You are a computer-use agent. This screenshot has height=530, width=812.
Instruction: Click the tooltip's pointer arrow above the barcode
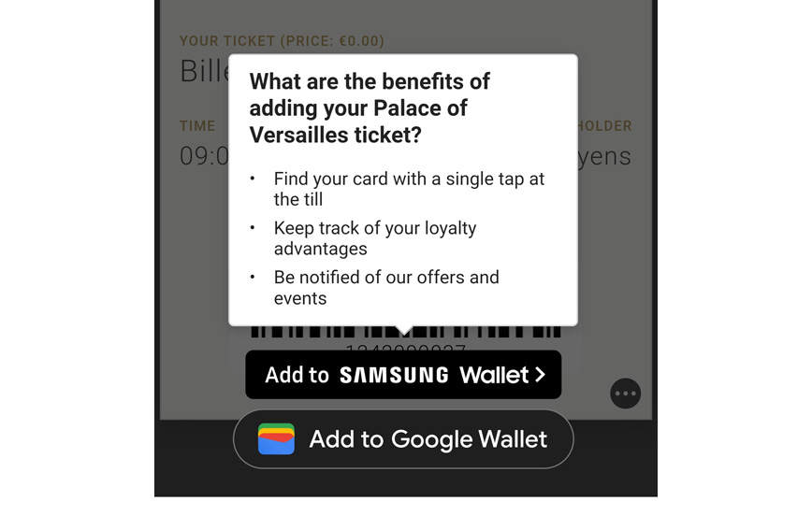[x=403, y=329]
